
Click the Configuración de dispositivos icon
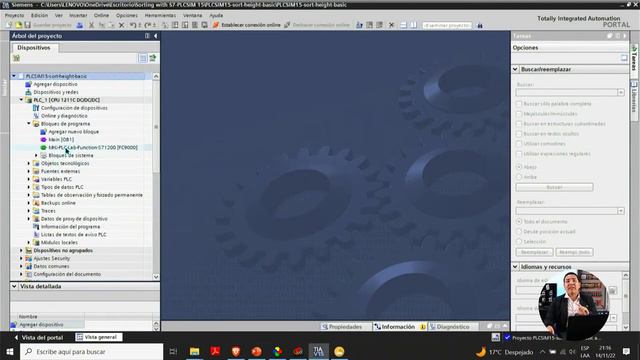point(36,108)
